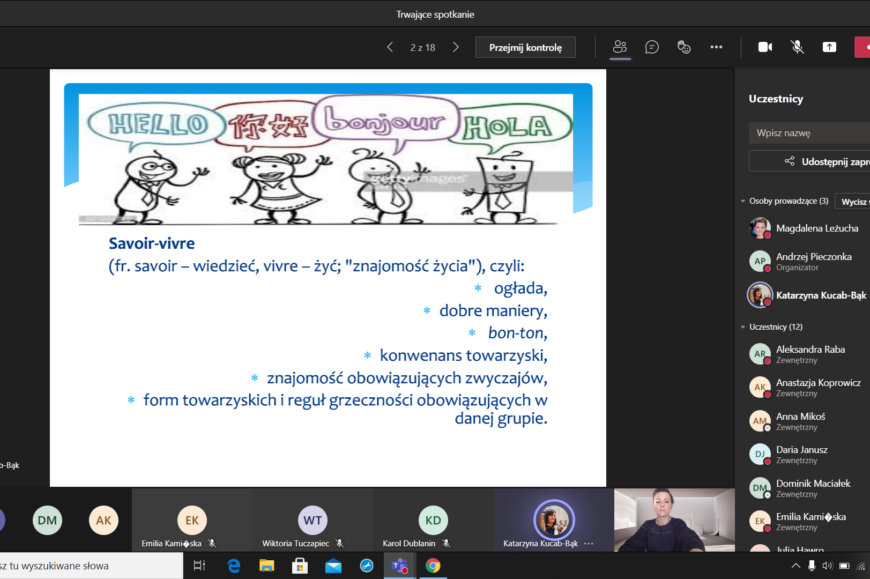870x579 pixels.
Task: Open the Mail app from the taskbar
Action: coord(333,566)
